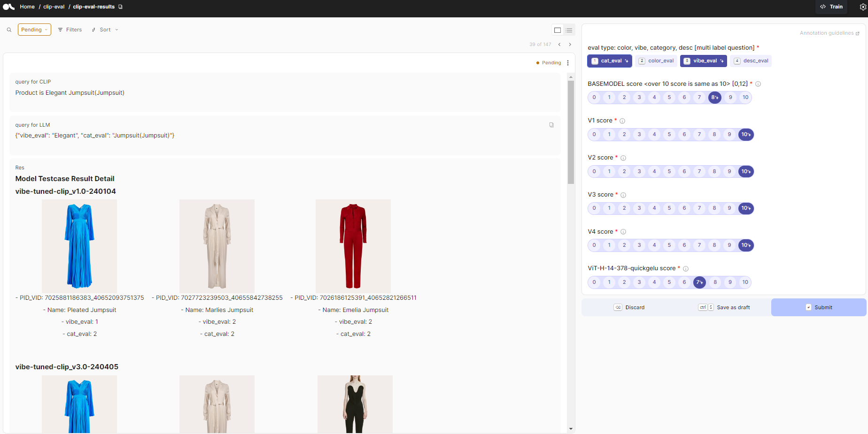Screen dimensions: 868x434
Task: Set V3 score to 0
Action: (x=594, y=208)
